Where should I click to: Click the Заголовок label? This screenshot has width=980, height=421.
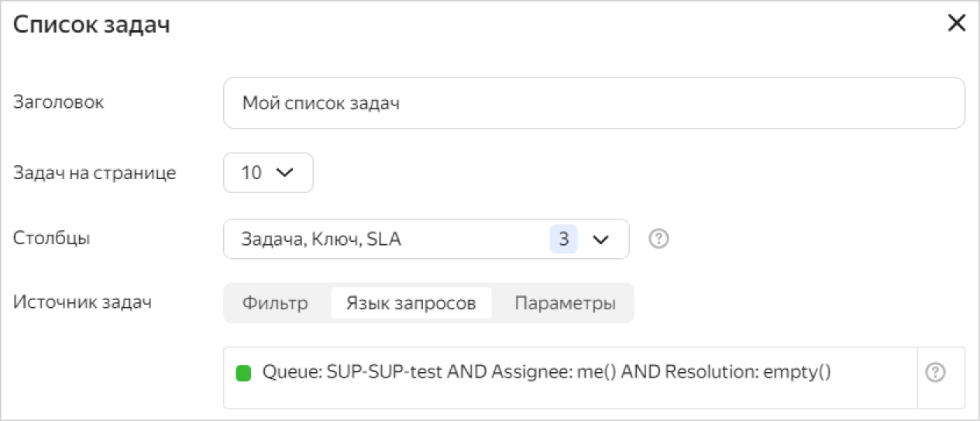click(59, 102)
